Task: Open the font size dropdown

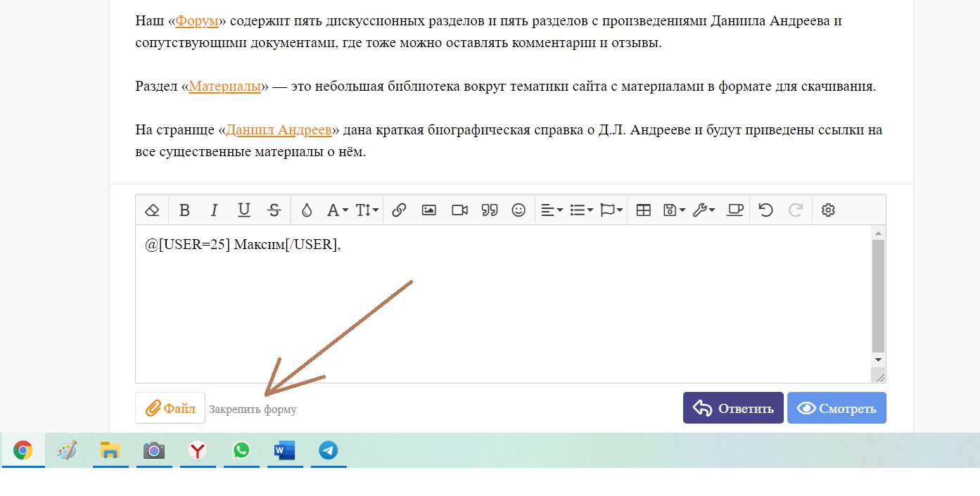Action: [367, 210]
